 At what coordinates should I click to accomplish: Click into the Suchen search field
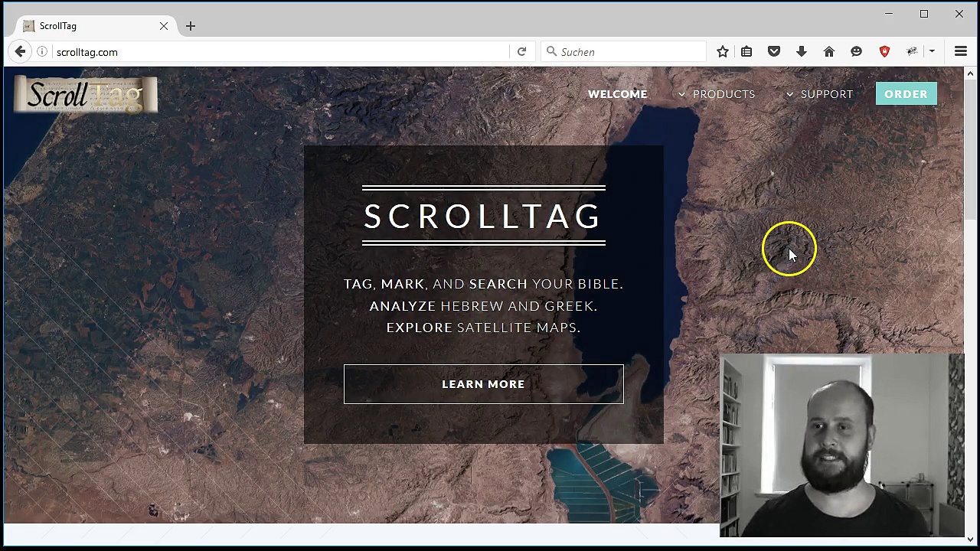pos(628,52)
